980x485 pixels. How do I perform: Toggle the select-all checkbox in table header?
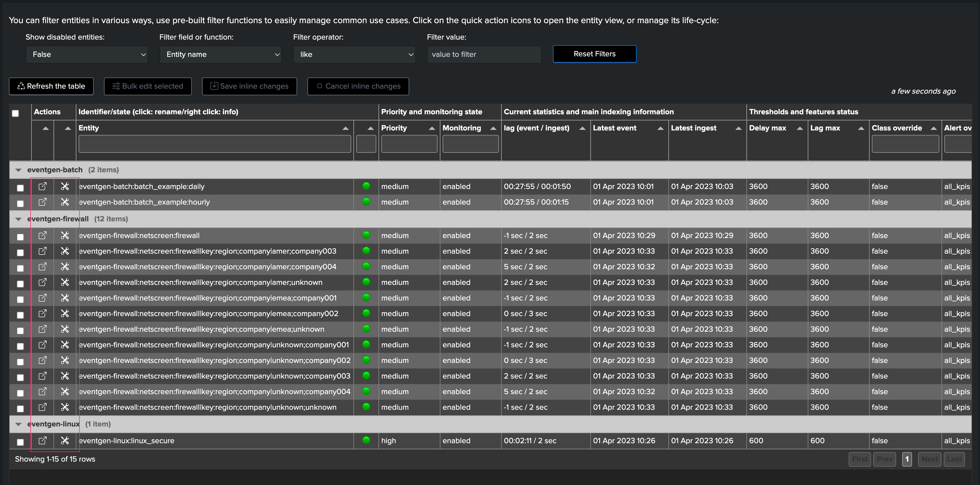15,113
